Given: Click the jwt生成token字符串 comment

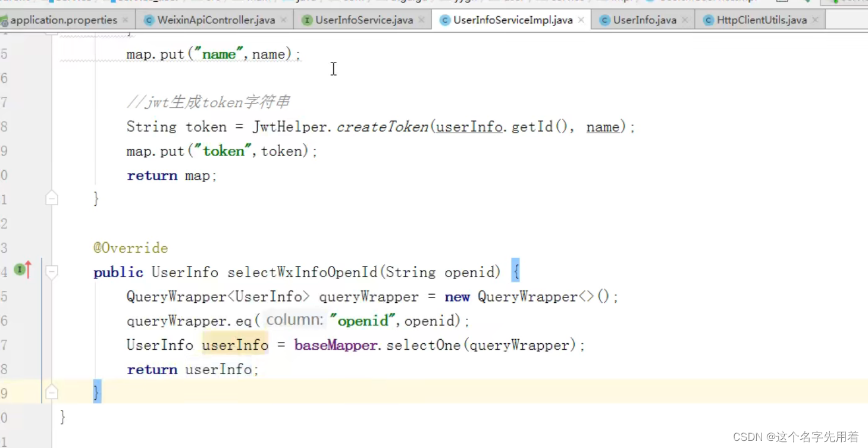Looking at the screenshot, I should [208, 102].
